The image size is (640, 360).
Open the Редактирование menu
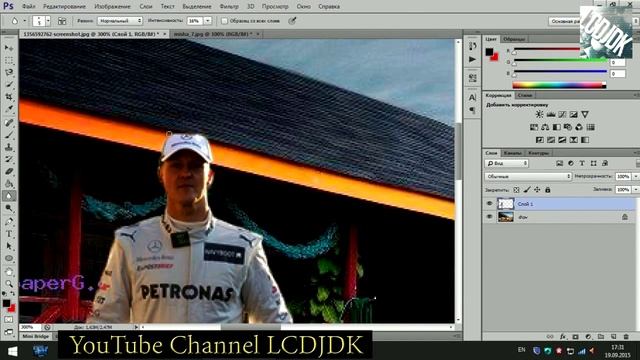click(64, 7)
